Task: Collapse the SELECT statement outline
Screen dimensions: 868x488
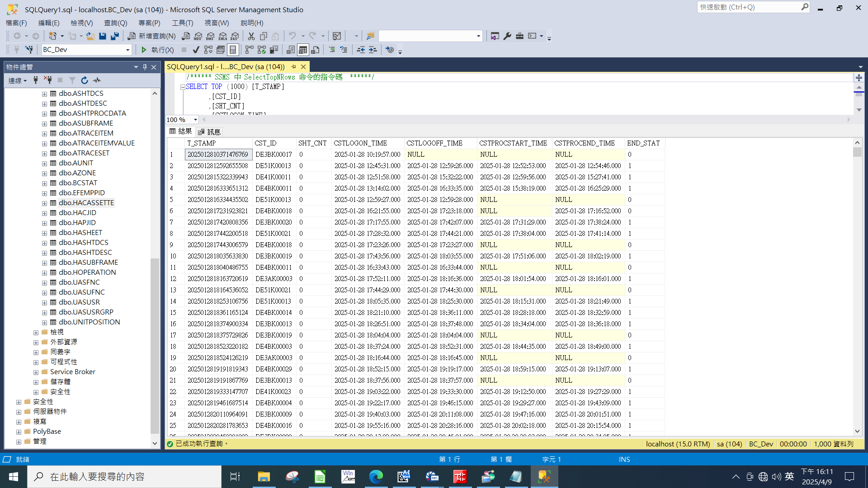Action: (183, 87)
